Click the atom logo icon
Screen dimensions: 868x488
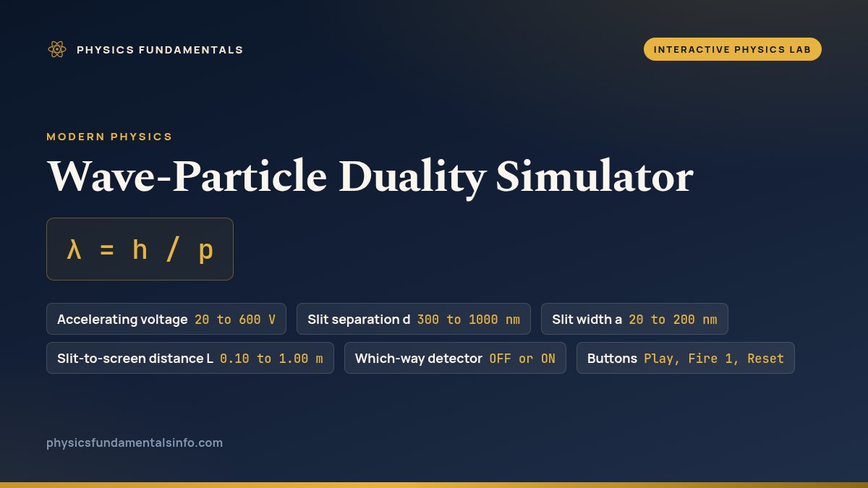pos(57,49)
